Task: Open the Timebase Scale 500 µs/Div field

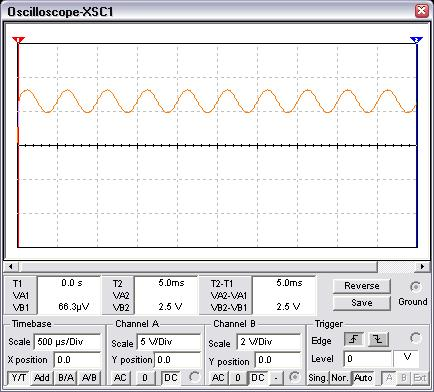Action: [67, 342]
